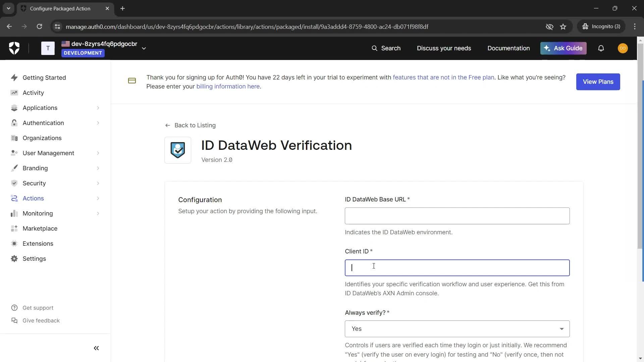Go Back to Listing
This screenshot has width=644, height=362.
pyautogui.click(x=190, y=125)
